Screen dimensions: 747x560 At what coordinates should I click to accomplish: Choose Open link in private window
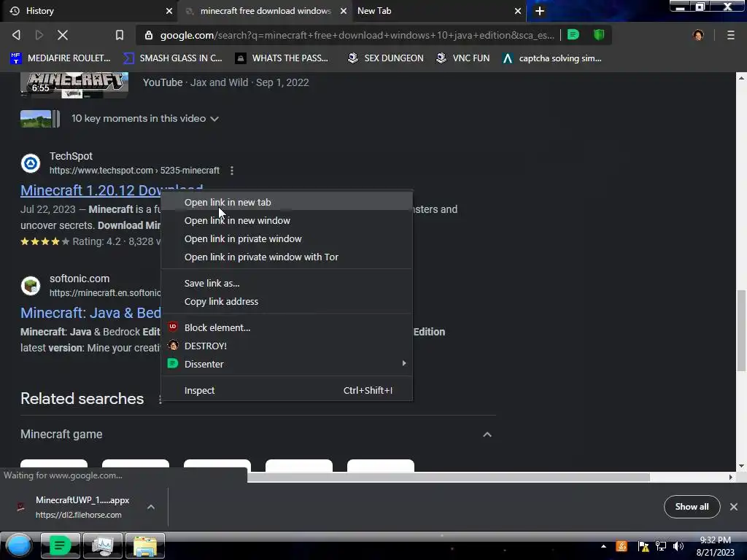(287, 238)
